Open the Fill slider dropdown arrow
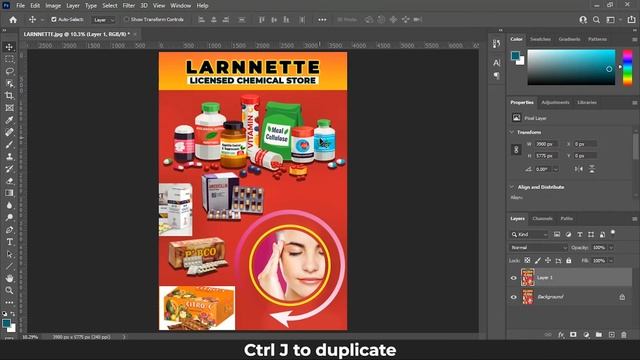This screenshot has height=360, width=640. 611,260
